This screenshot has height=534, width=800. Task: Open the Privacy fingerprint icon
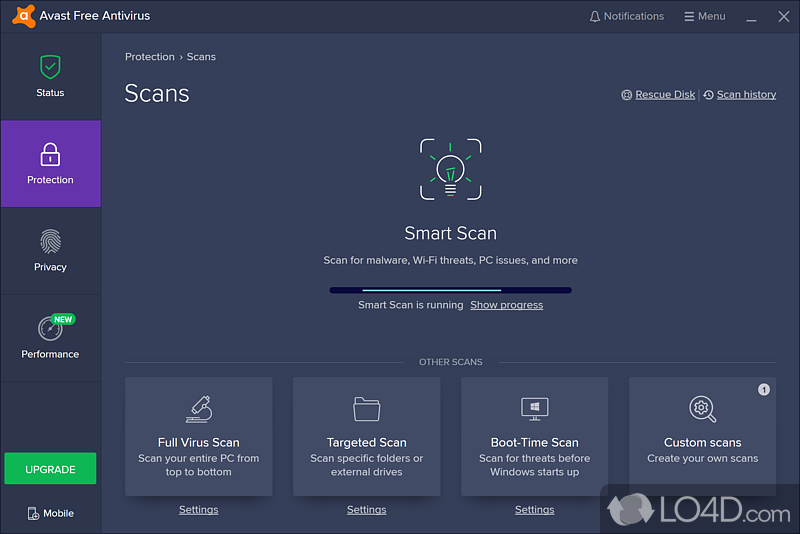50,241
